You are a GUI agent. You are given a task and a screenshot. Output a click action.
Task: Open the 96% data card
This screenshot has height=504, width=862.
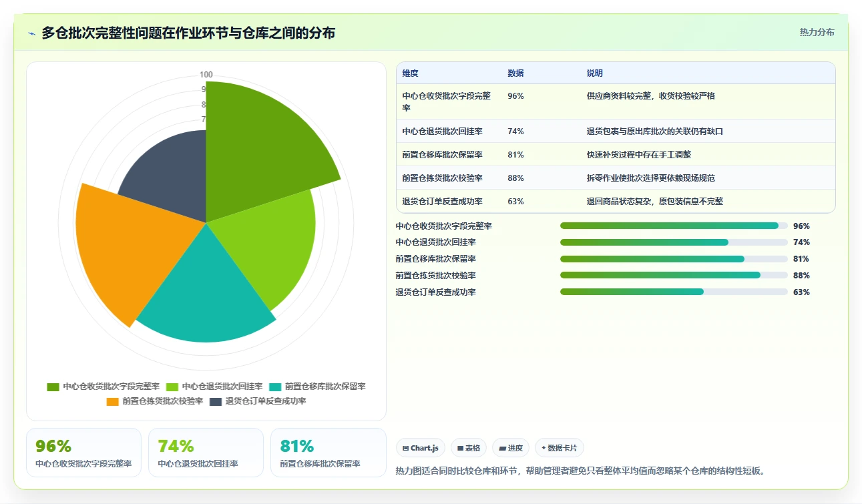pyautogui.click(x=83, y=453)
